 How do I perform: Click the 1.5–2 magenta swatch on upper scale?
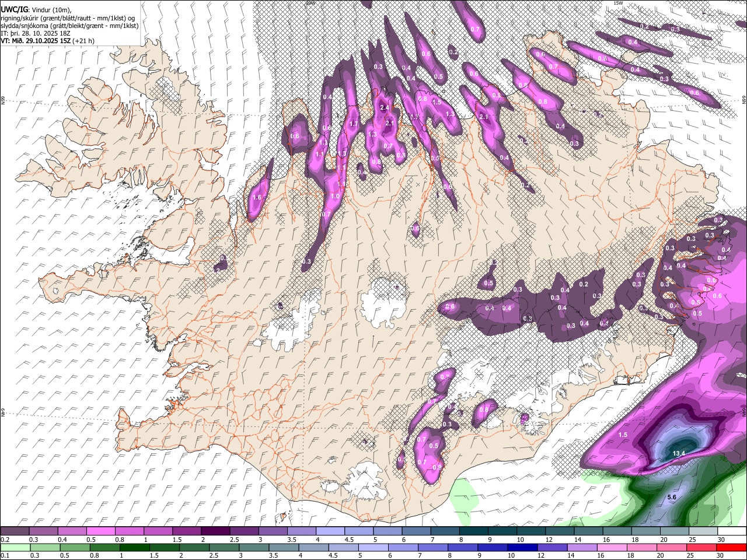187,531
